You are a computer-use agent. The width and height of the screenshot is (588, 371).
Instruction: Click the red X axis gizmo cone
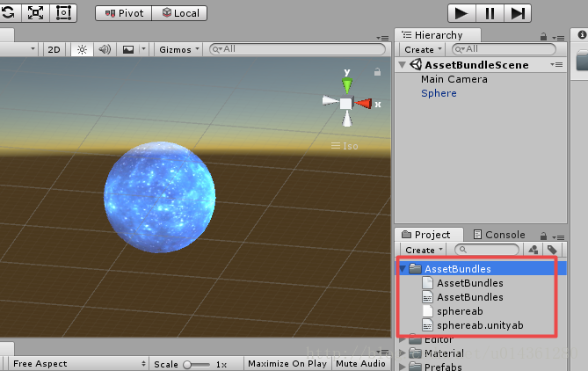(364, 104)
